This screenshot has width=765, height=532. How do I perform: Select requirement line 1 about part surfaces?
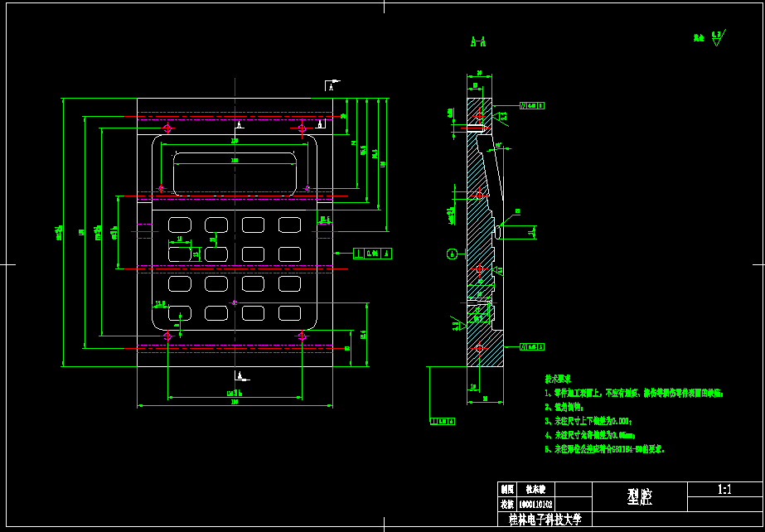coord(634,393)
